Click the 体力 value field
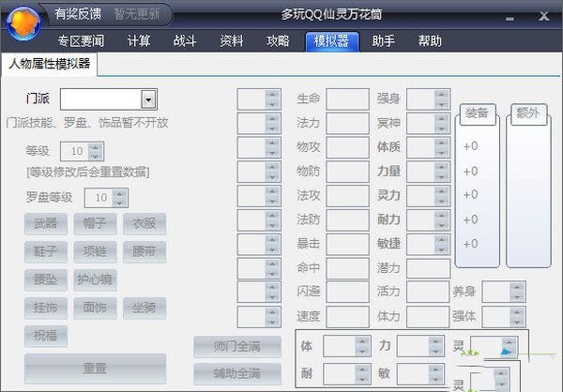Viewport: 563px width, 392px height. pos(429,317)
